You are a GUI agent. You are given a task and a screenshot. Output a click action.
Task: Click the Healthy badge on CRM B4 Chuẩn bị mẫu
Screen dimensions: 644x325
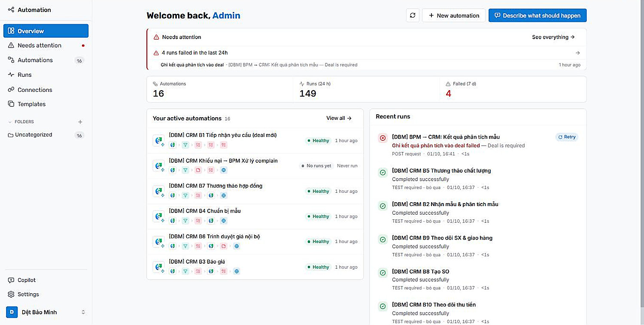(x=318, y=216)
